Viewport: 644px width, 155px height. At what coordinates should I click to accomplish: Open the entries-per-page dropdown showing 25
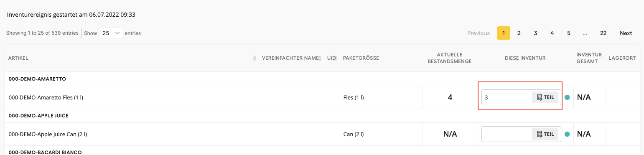(x=111, y=33)
